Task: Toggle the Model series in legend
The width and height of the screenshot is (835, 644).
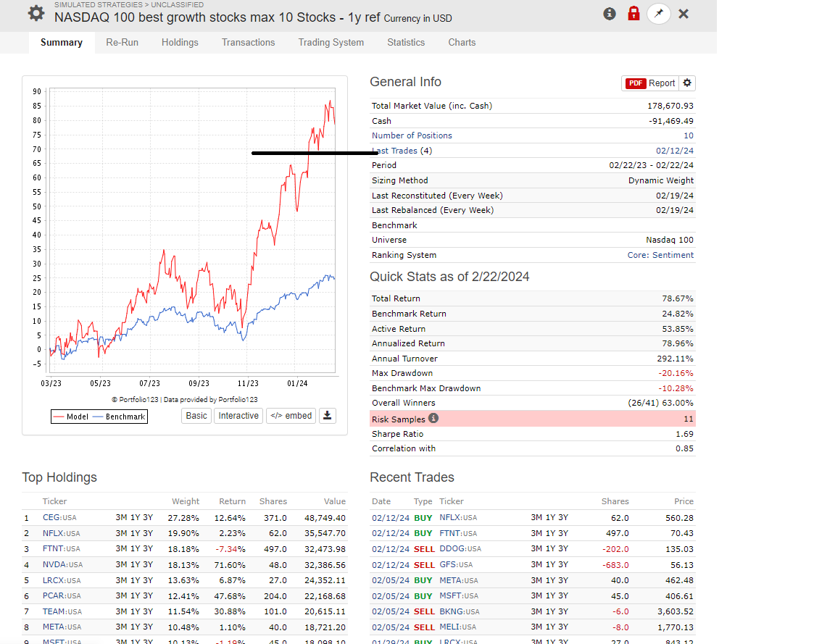Action: 71,417
